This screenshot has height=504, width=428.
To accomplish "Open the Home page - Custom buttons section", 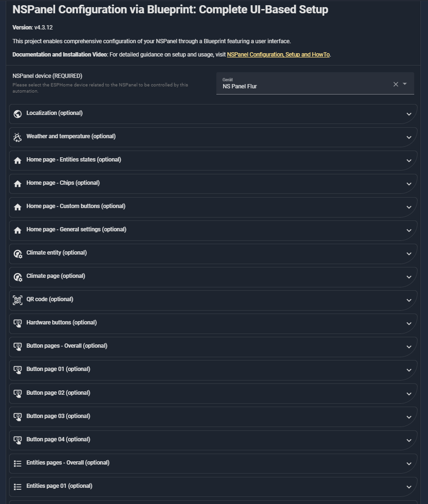I will click(76, 206).
